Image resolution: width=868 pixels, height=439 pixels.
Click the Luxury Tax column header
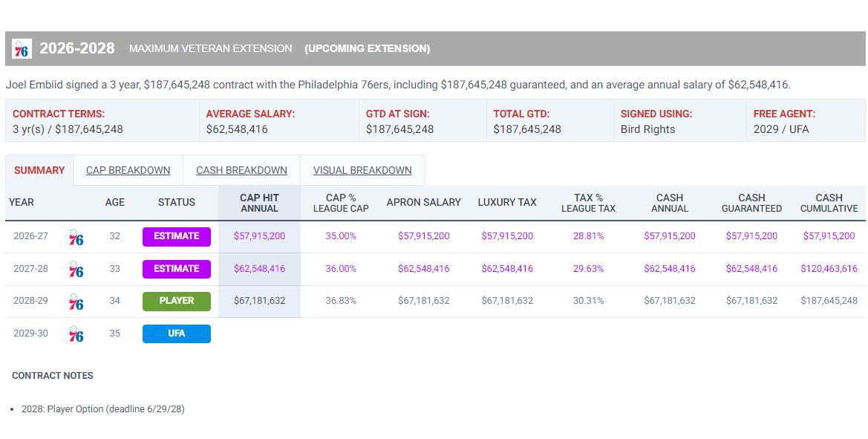click(507, 202)
